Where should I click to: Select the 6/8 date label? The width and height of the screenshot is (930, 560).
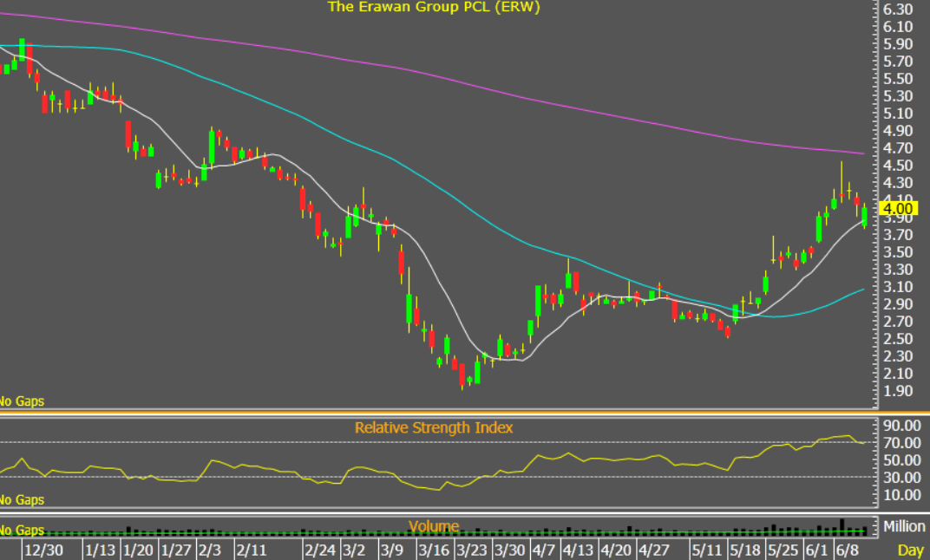(x=847, y=550)
